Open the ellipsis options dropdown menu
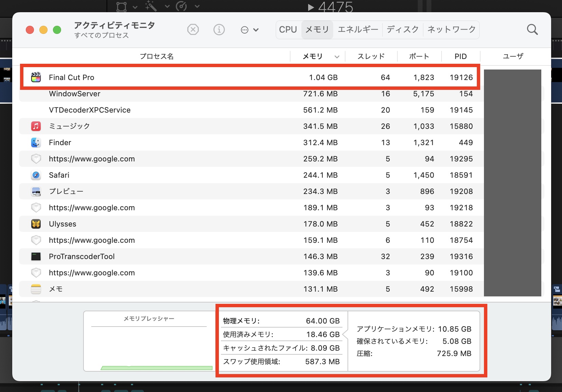The height and width of the screenshot is (392, 562). tap(249, 30)
